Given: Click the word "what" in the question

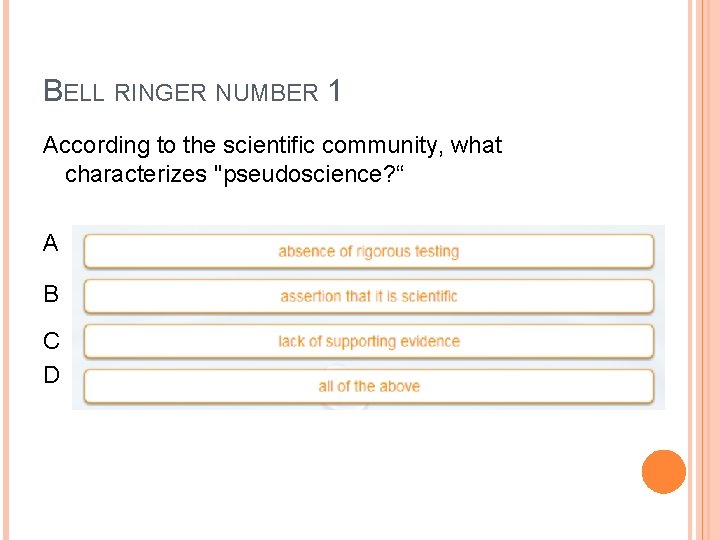Looking at the screenshot, I should point(476,146).
